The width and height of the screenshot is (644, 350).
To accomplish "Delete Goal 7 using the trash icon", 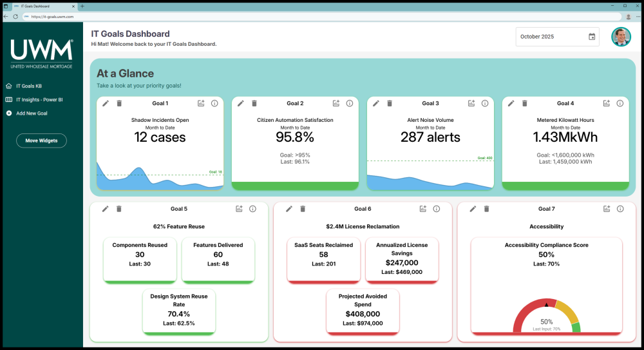I will (486, 209).
